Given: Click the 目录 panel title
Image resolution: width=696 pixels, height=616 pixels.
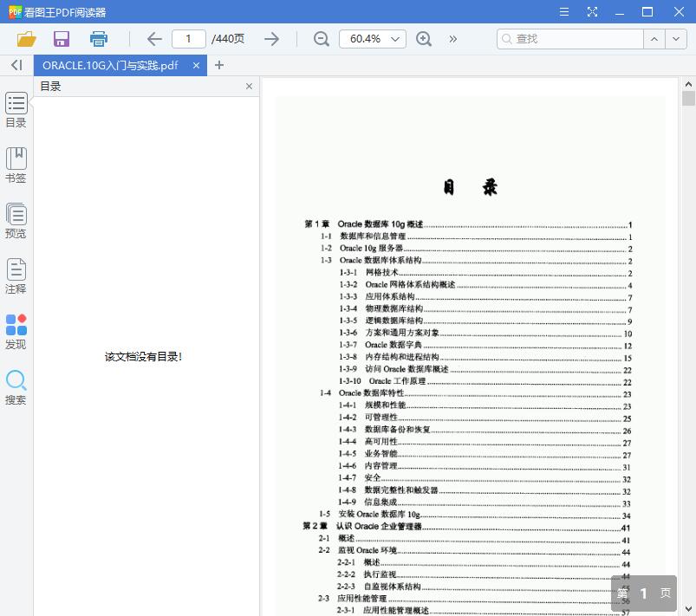Looking at the screenshot, I should click(x=50, y=86).
